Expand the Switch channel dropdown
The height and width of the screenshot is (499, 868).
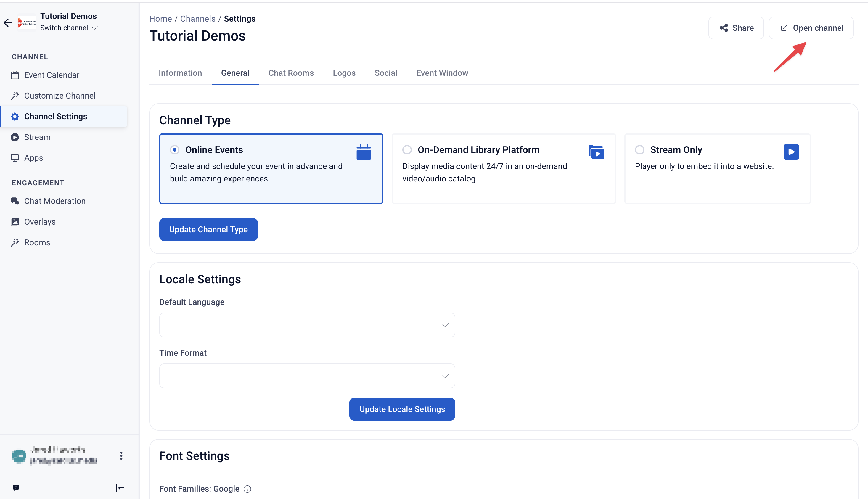point(69,28)
